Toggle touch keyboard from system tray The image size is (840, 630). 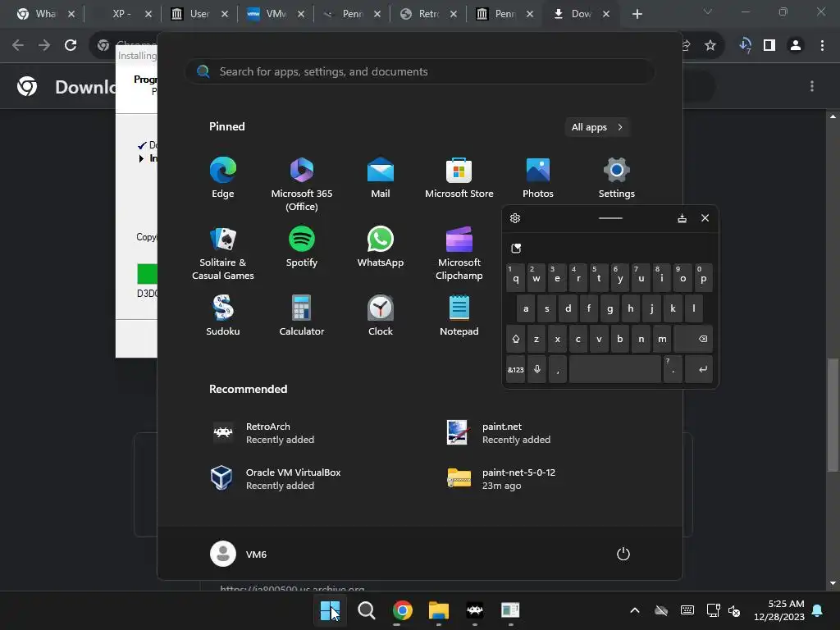tap(687, 610)
